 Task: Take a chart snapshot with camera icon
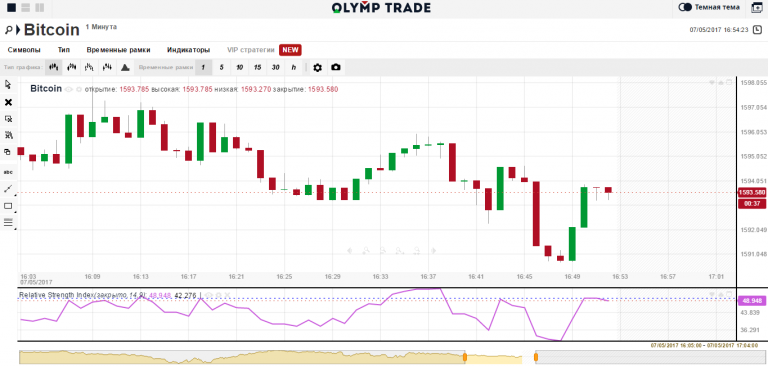pos(336,68)
